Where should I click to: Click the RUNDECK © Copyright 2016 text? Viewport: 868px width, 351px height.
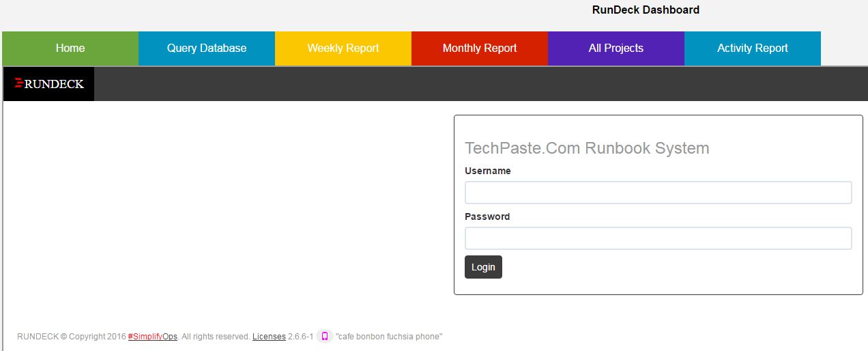(72, 337)
